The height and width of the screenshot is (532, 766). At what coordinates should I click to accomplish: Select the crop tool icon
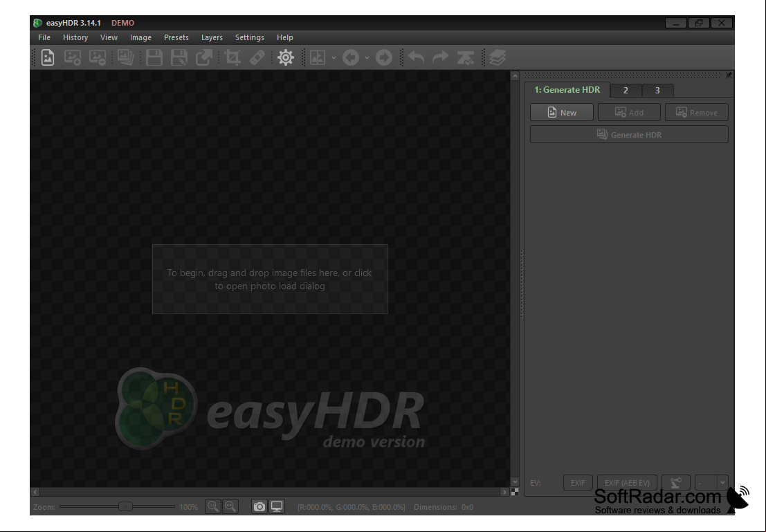point(232,57)
